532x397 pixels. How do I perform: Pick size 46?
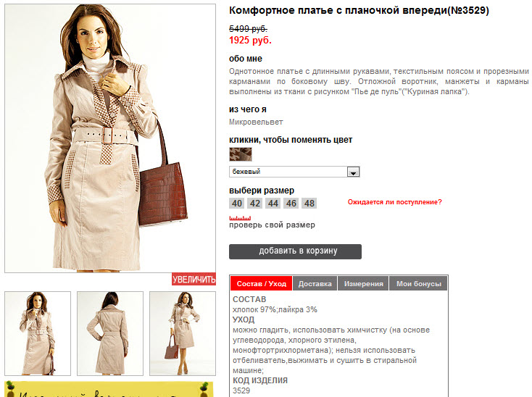[x=291, y=204]
